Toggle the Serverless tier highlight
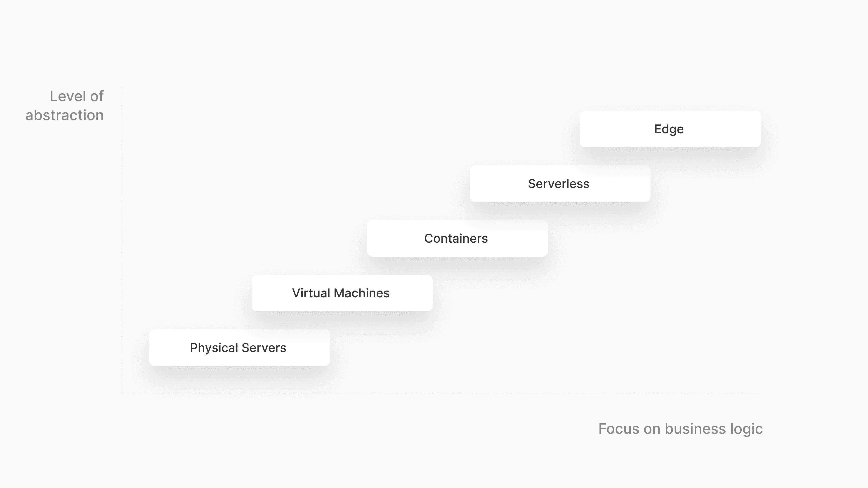The image size is (868, 488). click(x=559, y=183)
